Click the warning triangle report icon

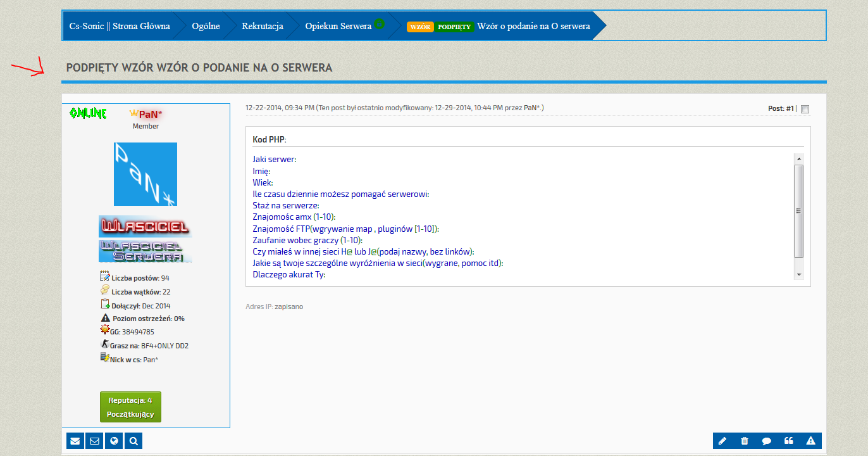pos(811,441)
